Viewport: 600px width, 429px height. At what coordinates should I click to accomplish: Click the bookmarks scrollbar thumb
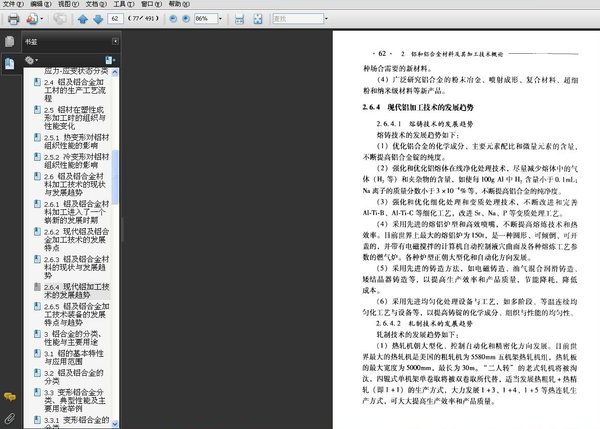[x=115, y=177]
